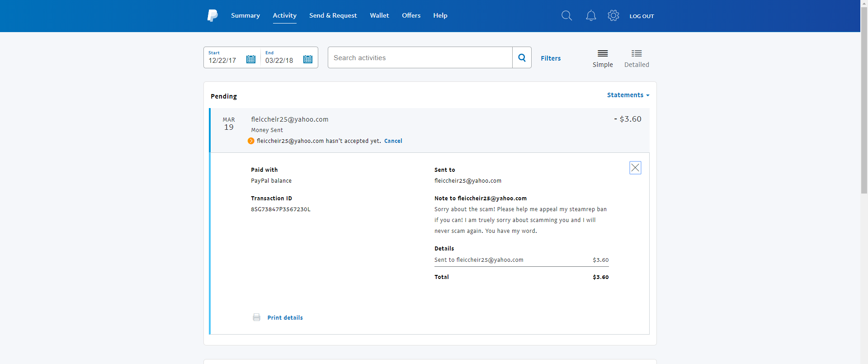Click the orange pending status icon

coord(251,141)
